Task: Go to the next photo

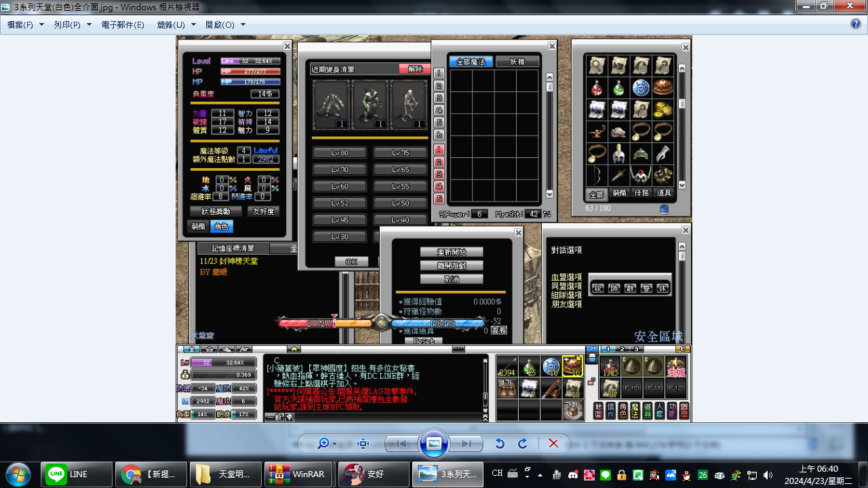Action: pos(466,443)
